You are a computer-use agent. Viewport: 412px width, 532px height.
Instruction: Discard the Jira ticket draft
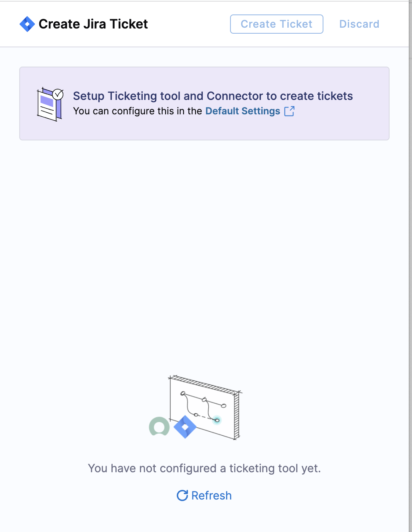click(359, 24)
